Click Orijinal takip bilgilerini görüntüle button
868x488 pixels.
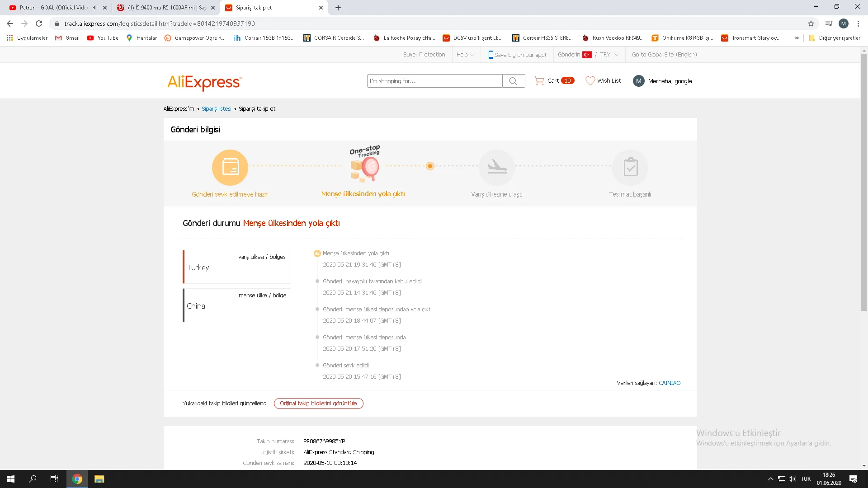pyautogui.click(x=318, y=404)
